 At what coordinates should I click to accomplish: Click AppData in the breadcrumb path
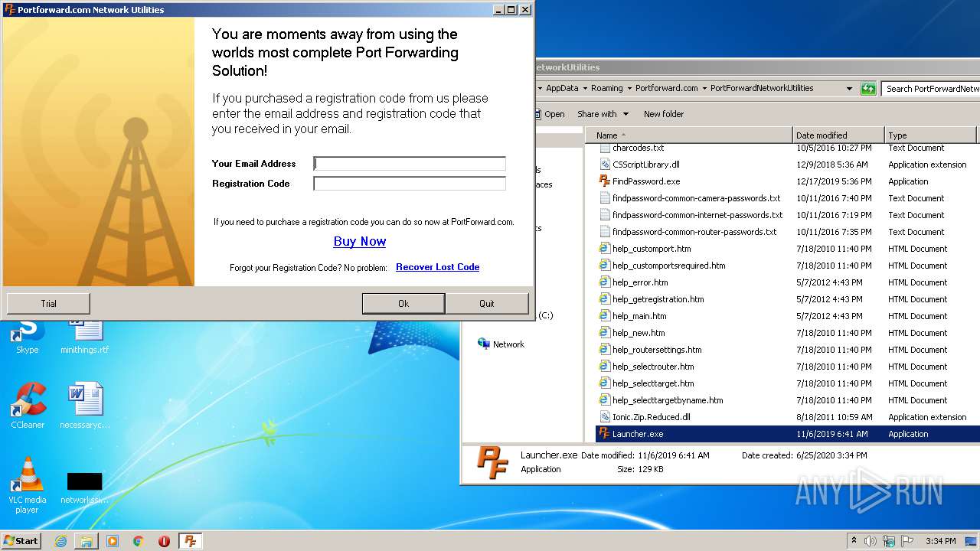562,88
